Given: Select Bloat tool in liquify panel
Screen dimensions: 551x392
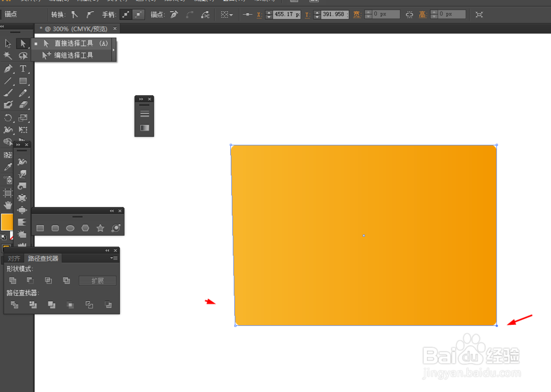Looking at the screenshot, I should 22,210.
